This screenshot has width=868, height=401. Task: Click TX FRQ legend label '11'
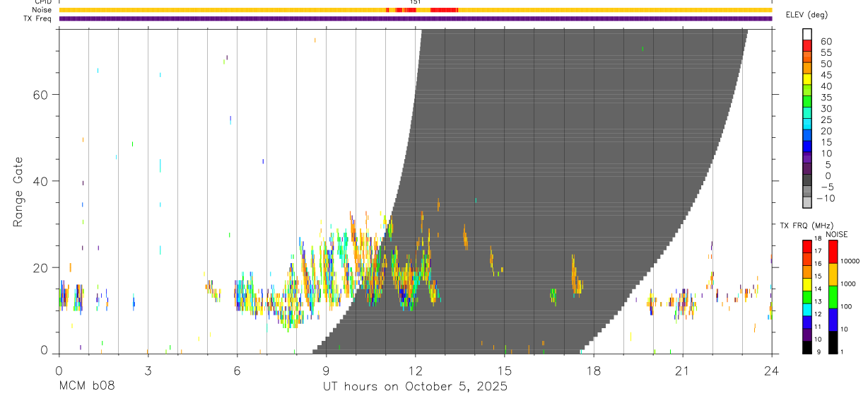point(817,327)
